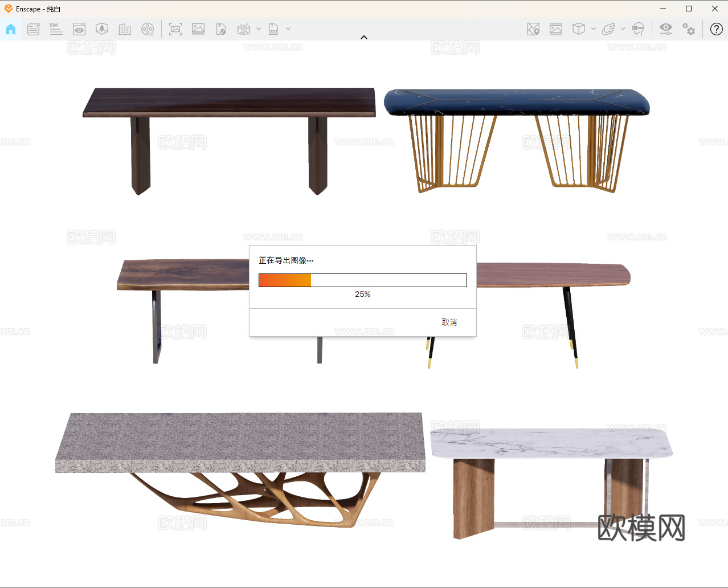Click the export progress bar
Image resolution: width=728 pixels, height=588 pixels.
pos(363,280)
